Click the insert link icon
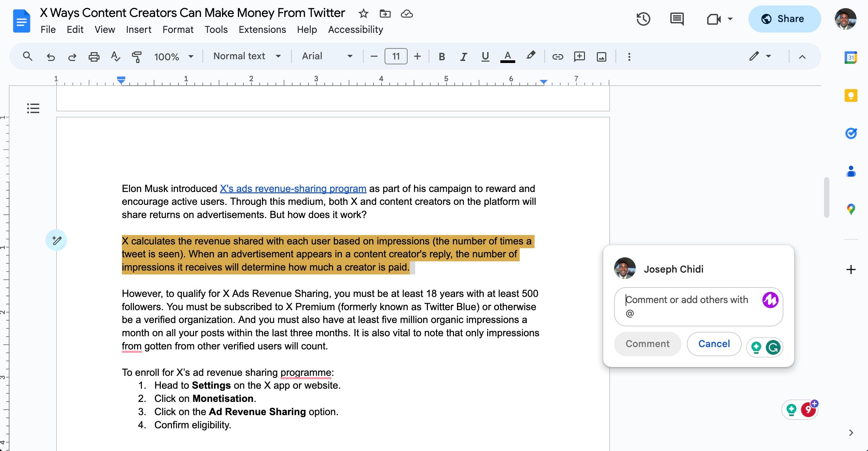 [558, 57]
